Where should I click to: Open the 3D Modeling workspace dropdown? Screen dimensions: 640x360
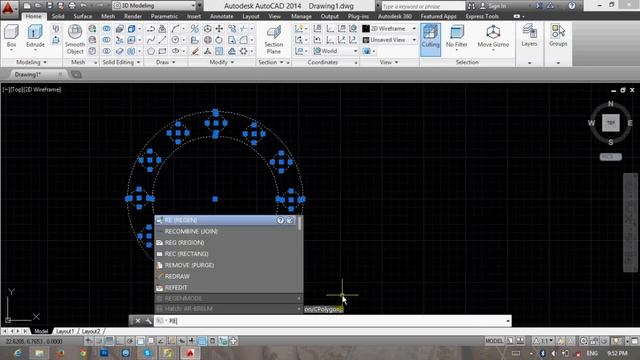154,6
